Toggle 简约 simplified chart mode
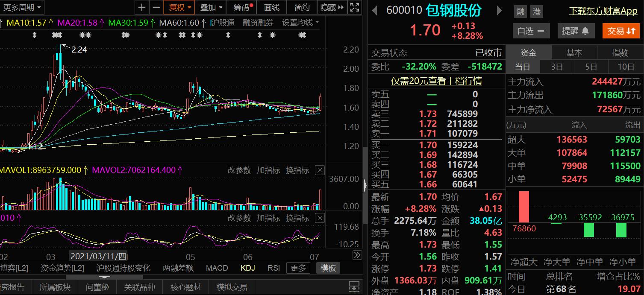The width and height of the screenshot is (644, 295). 301,7
